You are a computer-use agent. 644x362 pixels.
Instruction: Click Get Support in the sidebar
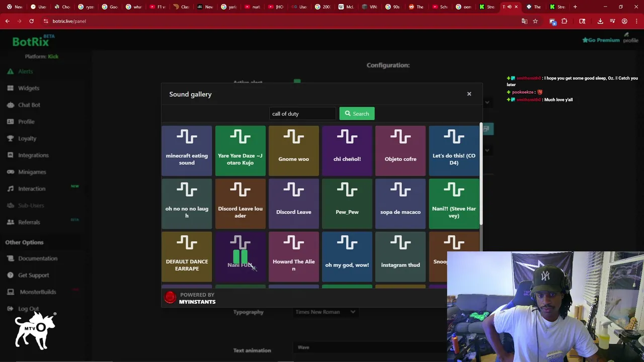point(33,275)
